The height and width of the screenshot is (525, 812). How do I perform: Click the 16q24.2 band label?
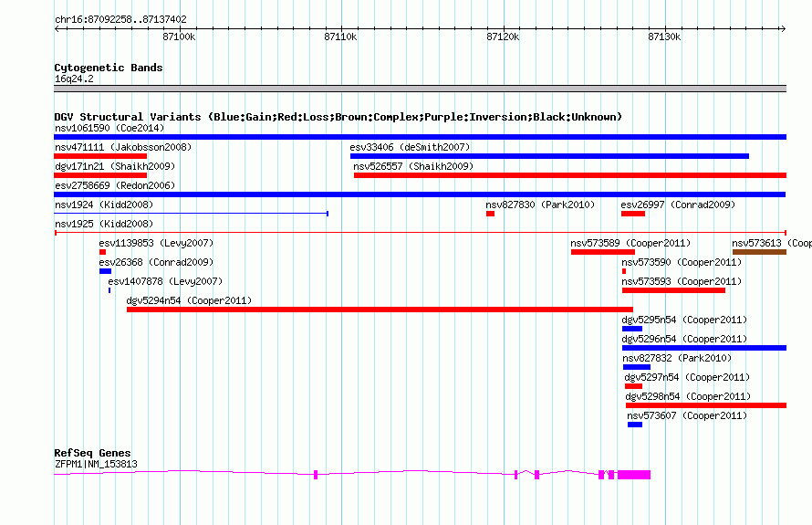(x=74, y=79)
